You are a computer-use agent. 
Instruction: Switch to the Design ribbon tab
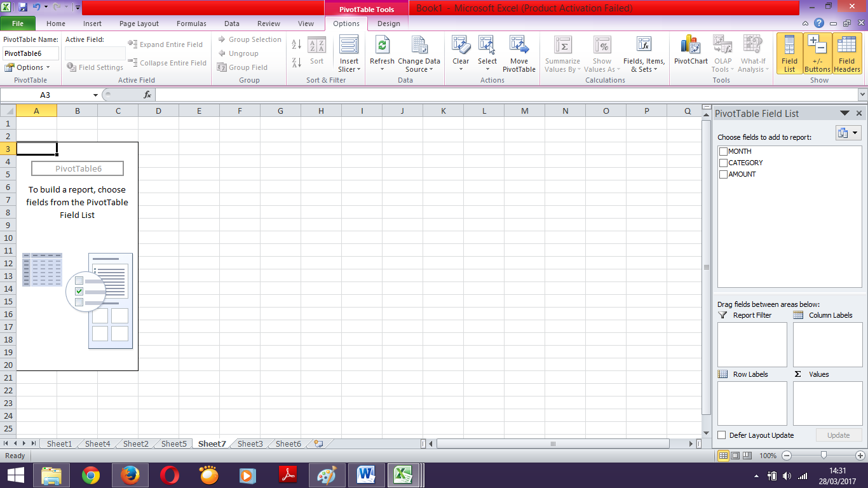point(388,23)
